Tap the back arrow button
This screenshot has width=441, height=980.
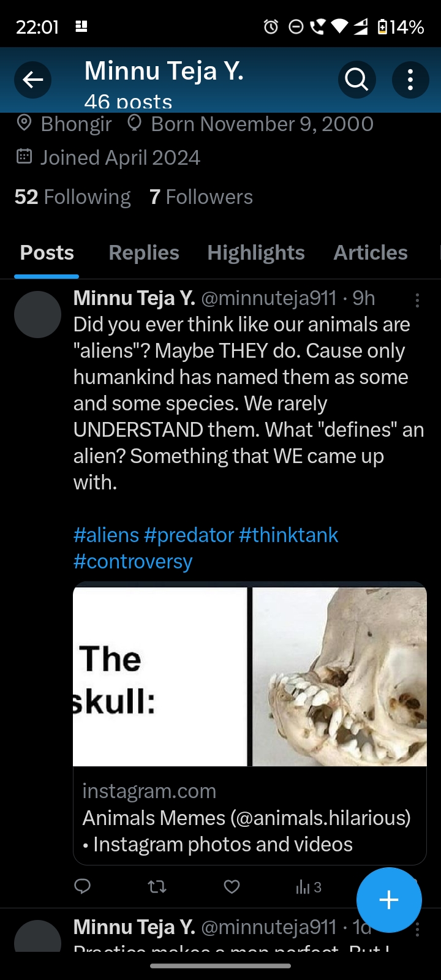[33, 80]
